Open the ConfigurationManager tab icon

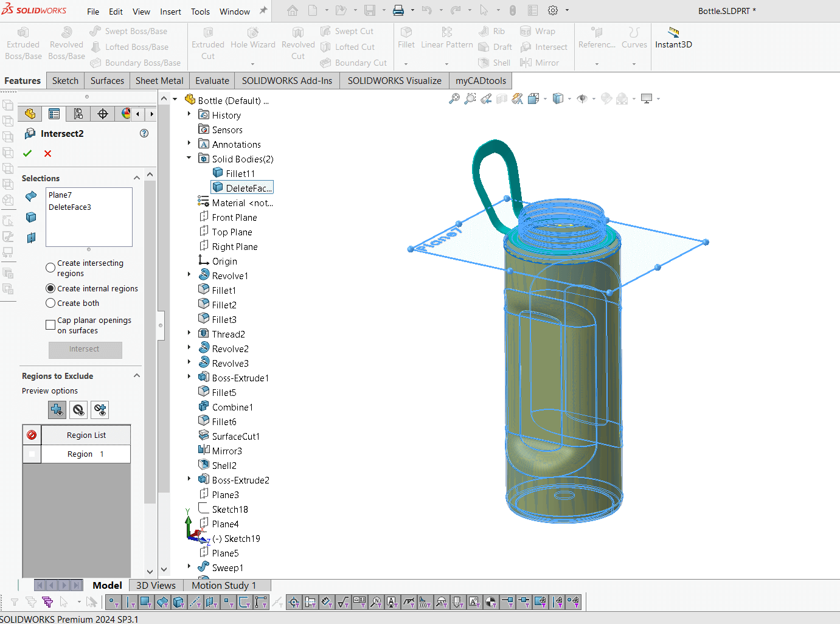click(78, 114)
